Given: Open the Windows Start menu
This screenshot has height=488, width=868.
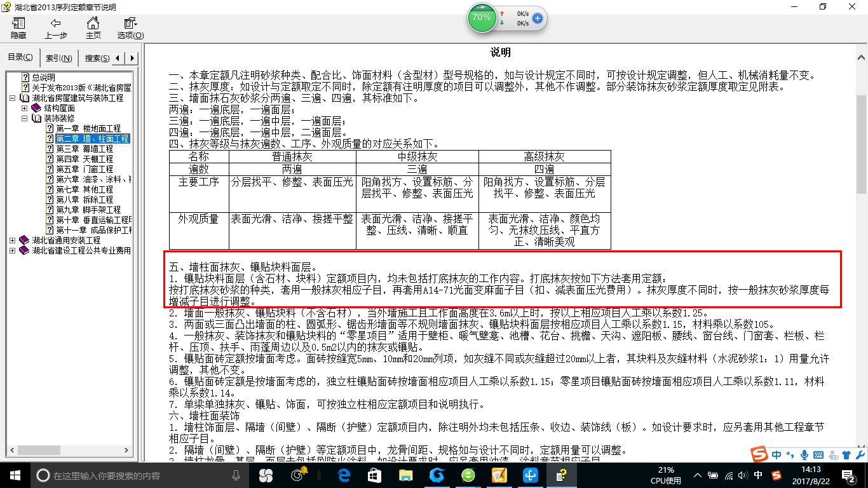Looking at the screenshot, I should point(15,475).
